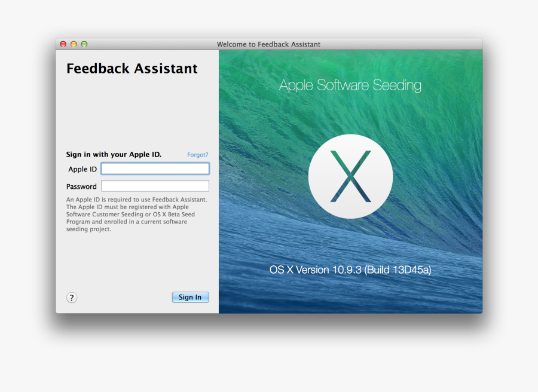Close the Feedback Assistant window
The height and width of the screenshot is (392, 538).
(62, 44)
